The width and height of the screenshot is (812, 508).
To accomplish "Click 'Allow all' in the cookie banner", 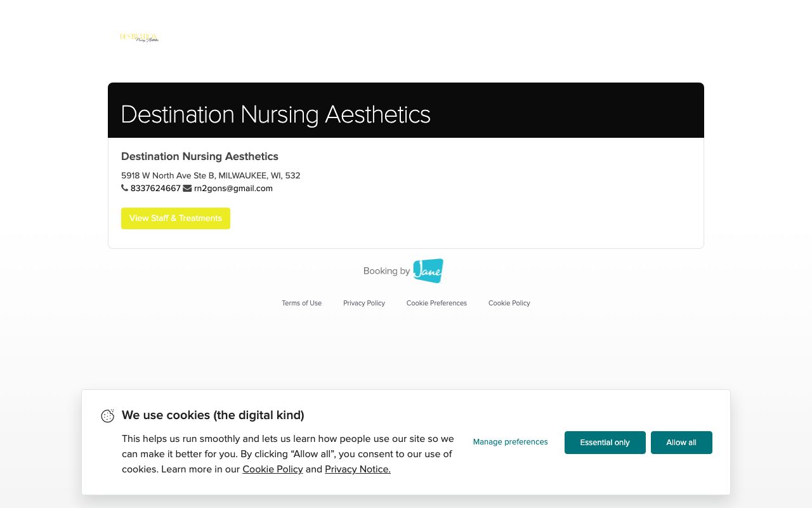I will coord(681,443).
